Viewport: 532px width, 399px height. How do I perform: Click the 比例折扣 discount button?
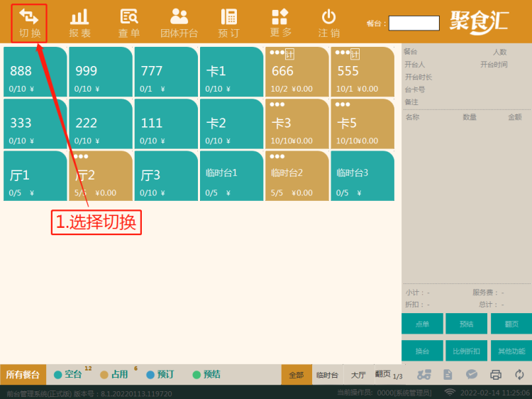(x=467, y=351)
